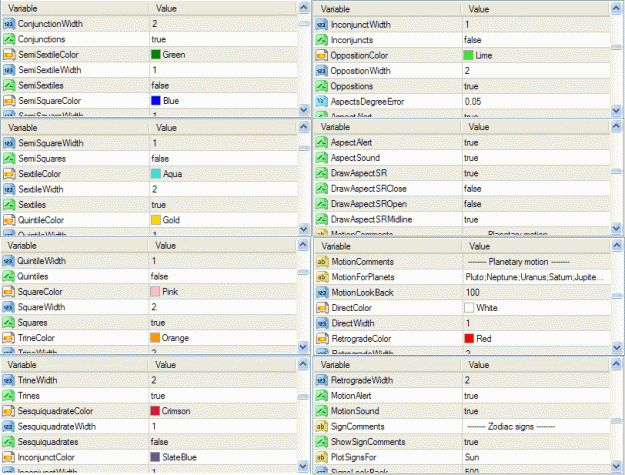The height and width of the screenshot is (475, 625).
Task: Click the color icon beside SemiSextileColor
Action: tap(9, 55)
